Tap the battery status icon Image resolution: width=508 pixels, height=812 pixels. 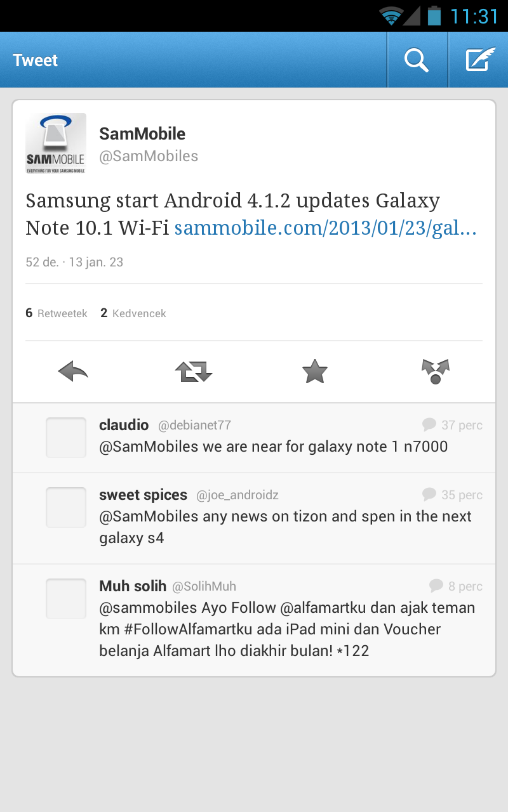[434, 15]
